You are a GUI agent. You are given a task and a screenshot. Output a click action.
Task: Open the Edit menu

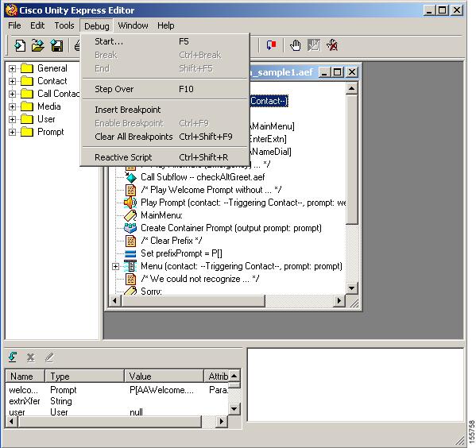tap(37, 25)
